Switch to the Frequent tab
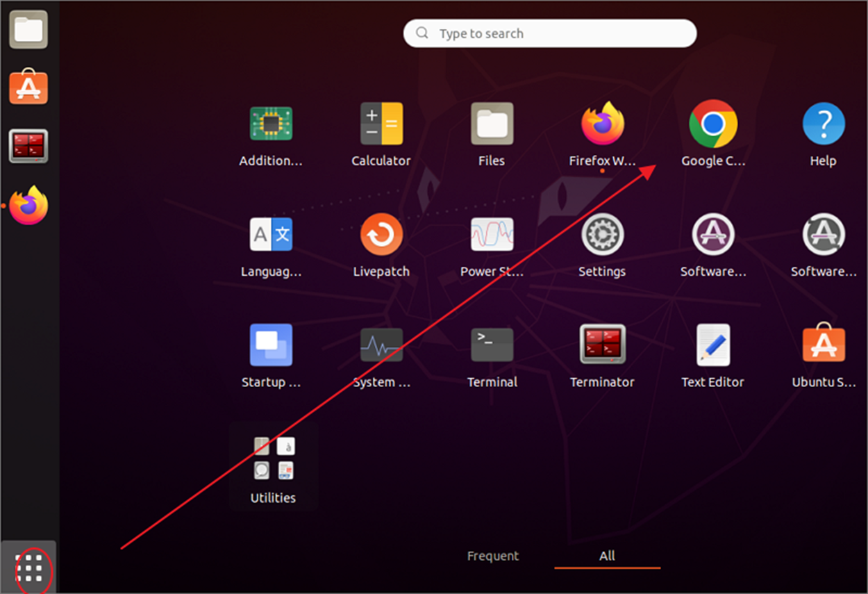This screenshot has height=594, width=868. 493,556
